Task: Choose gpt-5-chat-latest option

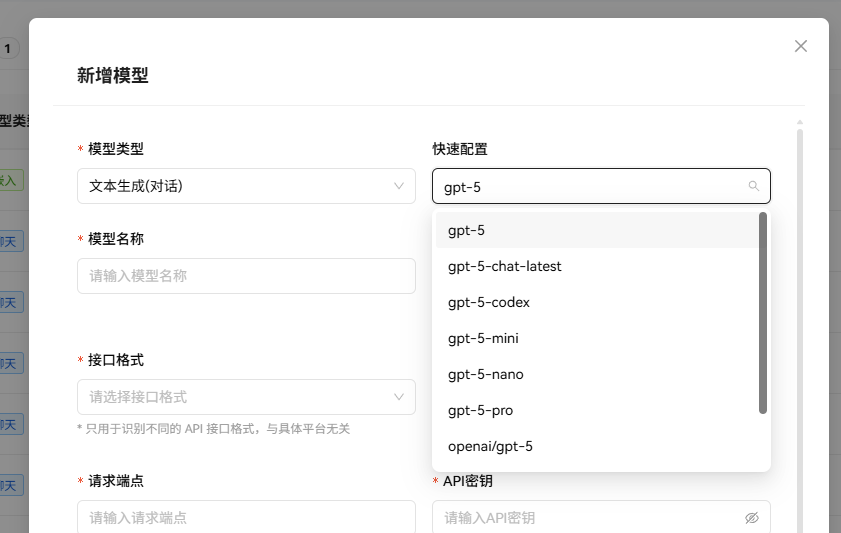Action: click(504, 266)
